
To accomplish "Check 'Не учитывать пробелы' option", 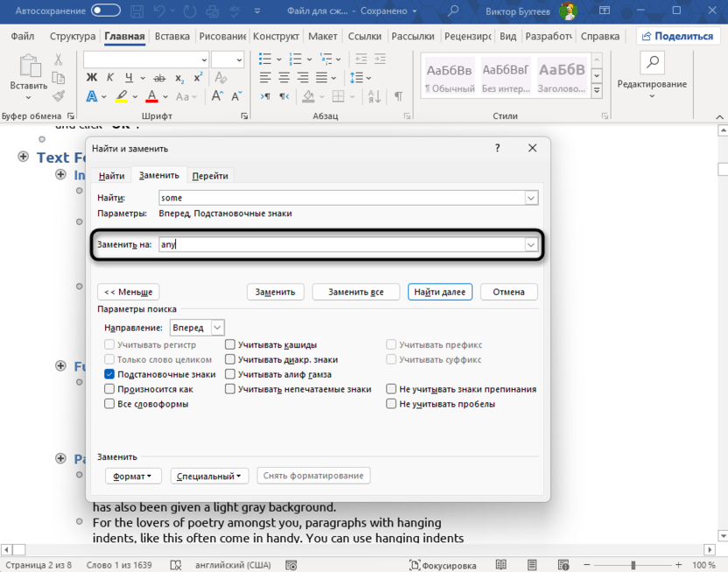I will pos(392,404).
